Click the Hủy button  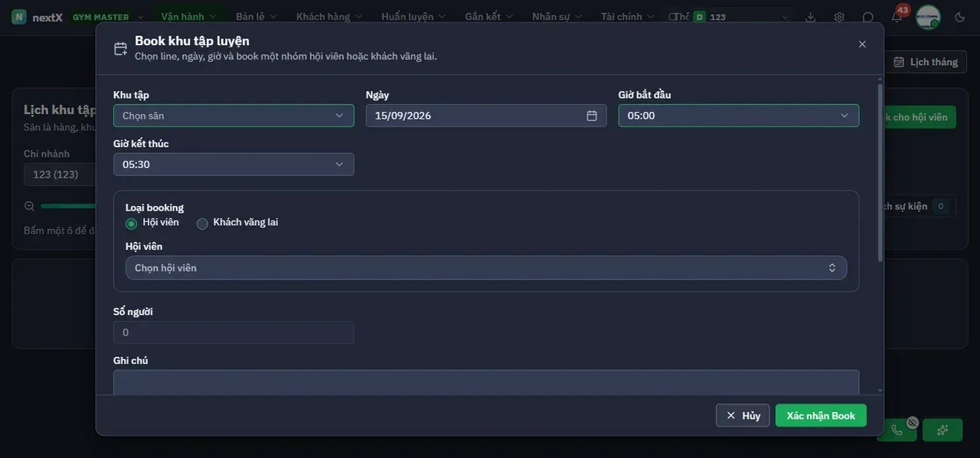coord(743,415)
